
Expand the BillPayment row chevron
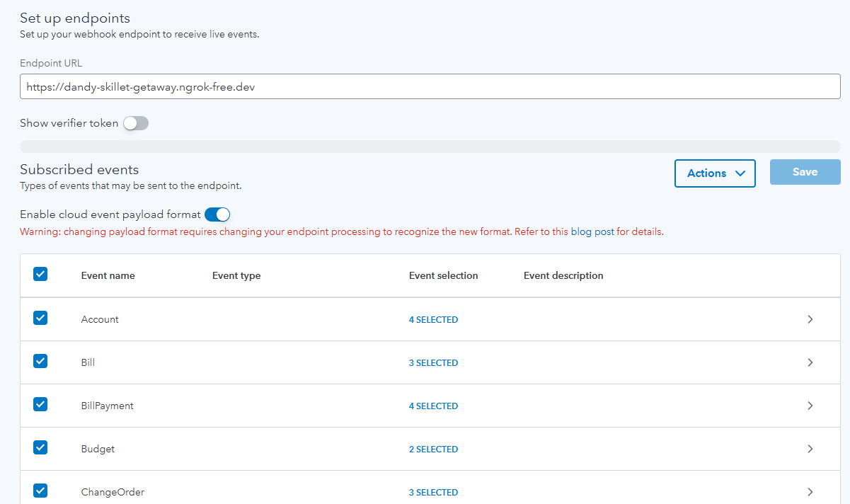pos(810,406)
